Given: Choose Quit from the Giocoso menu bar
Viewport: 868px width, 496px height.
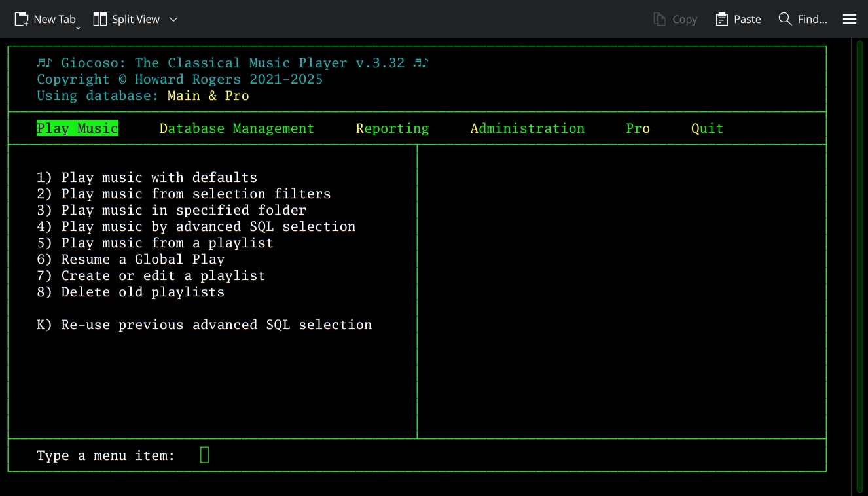Looking at the screenshot, I should [x=707, y=128].
